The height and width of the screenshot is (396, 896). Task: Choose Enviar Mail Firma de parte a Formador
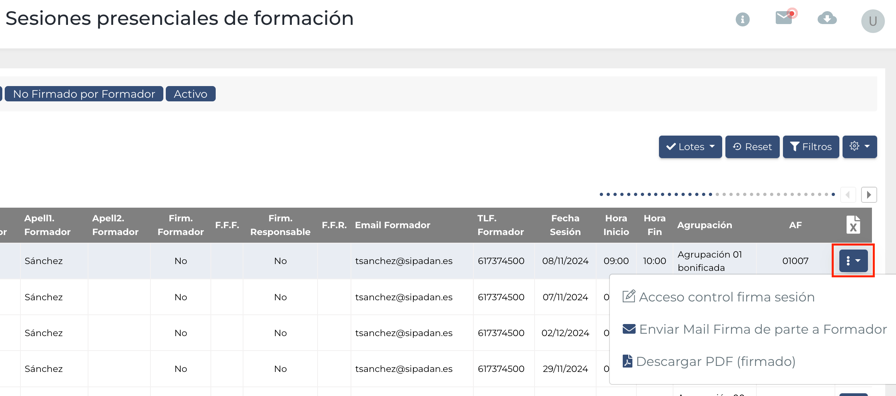[754, 330]
